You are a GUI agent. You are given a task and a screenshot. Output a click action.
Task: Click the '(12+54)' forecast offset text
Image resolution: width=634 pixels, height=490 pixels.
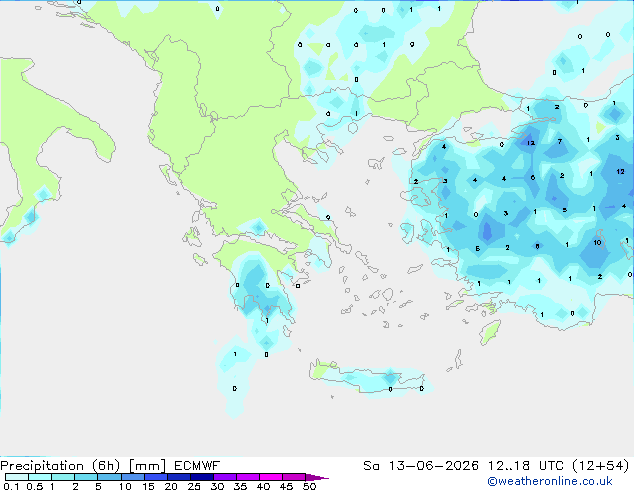601,466
